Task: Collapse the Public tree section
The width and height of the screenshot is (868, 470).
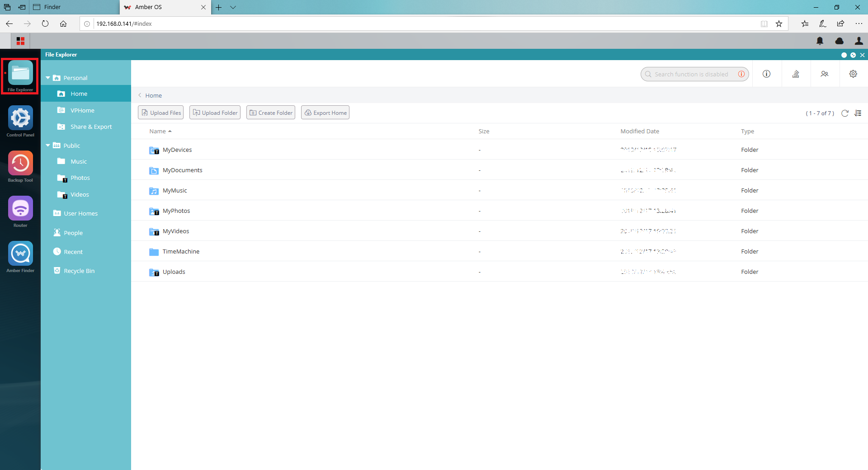Action: [48, 146]
